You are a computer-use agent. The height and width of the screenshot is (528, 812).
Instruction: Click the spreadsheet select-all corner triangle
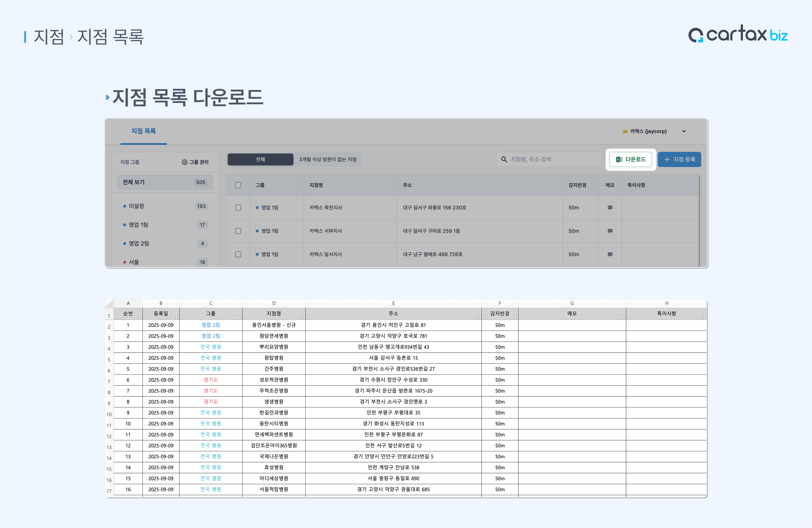109,303
